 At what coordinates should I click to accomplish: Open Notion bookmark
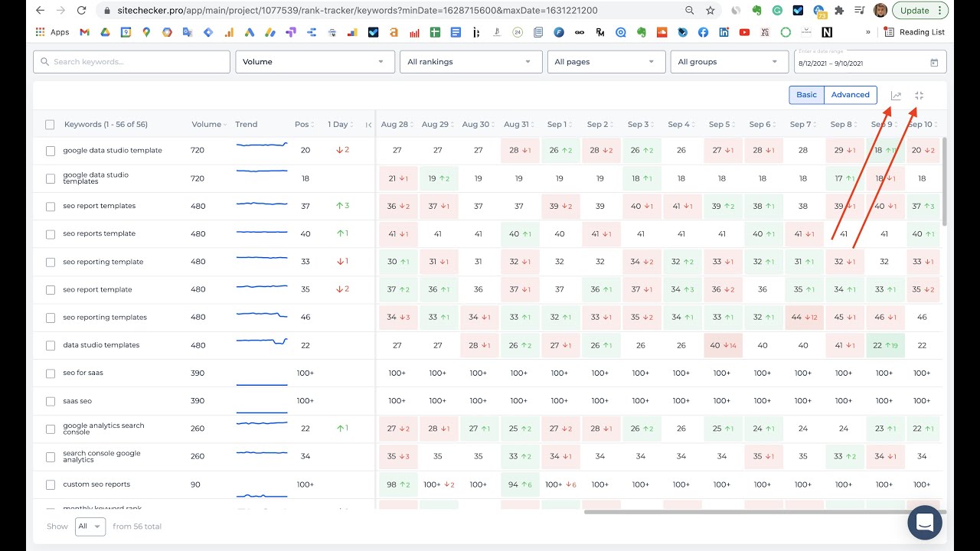coord(827,32)
